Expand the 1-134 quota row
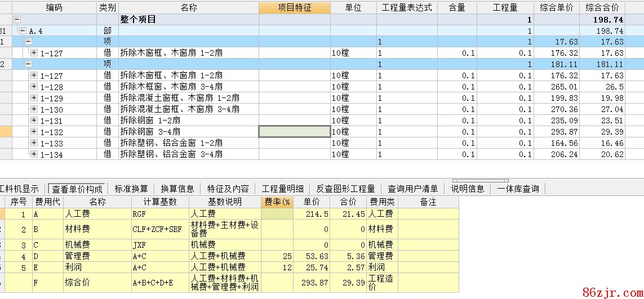This screenshot has height=299, width=644. (34, 154)
